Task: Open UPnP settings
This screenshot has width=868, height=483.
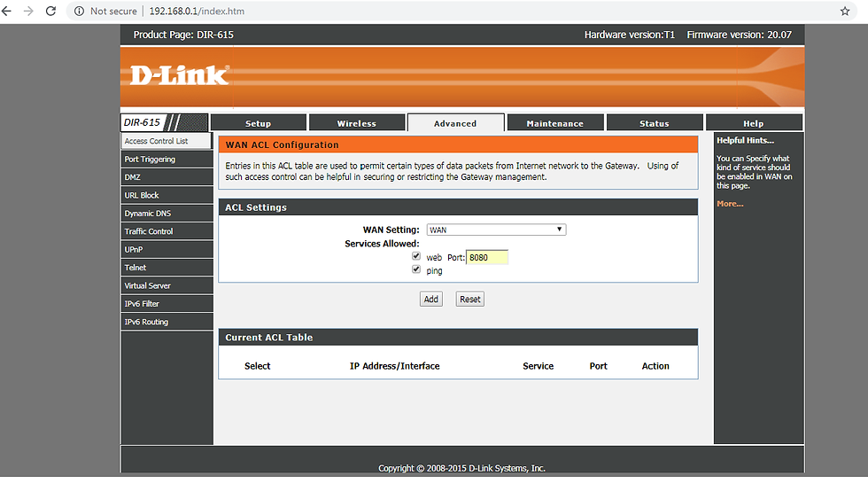Action: coord(167,249)
